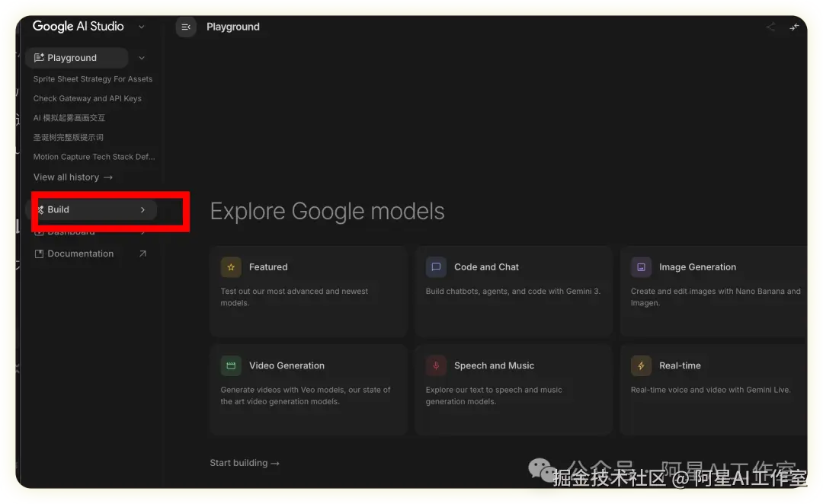Toggle the sidebar collapse icon beside Playground

pos(186,27)
